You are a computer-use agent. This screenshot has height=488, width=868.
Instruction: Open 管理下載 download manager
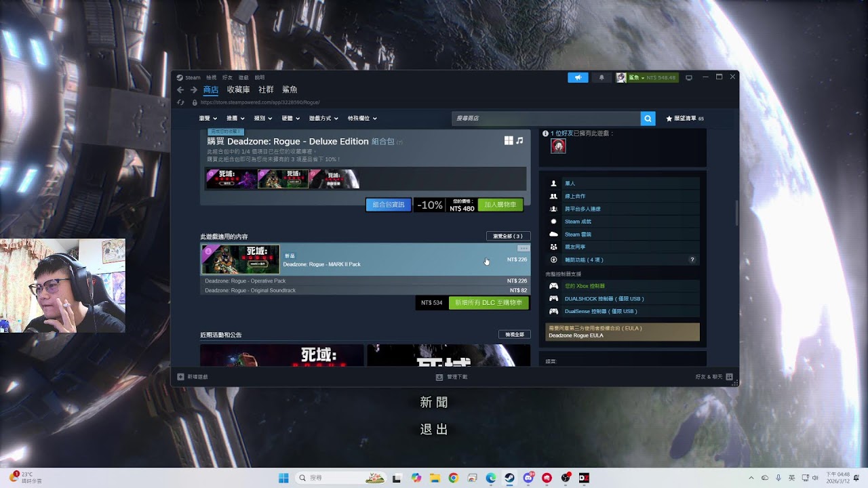click(452, 377)
